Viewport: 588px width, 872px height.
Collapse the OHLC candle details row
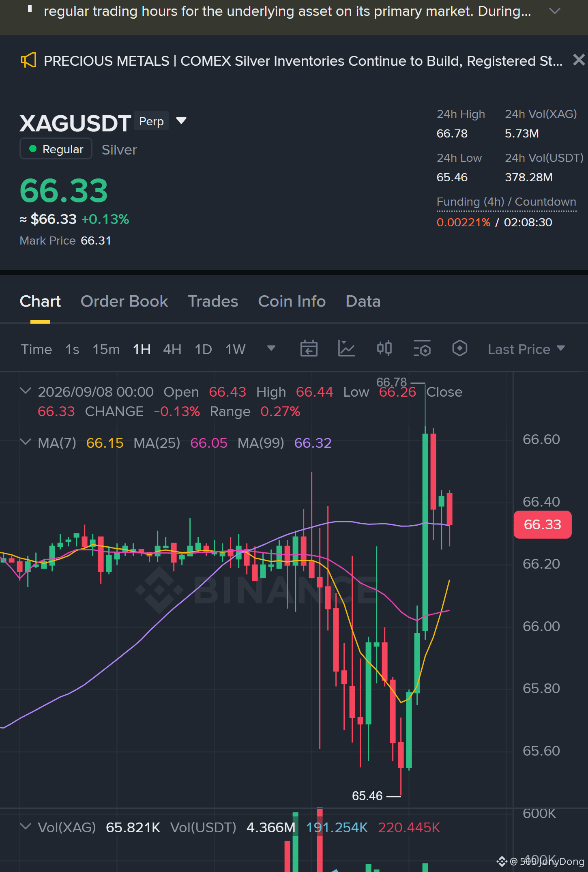[26, 391]
